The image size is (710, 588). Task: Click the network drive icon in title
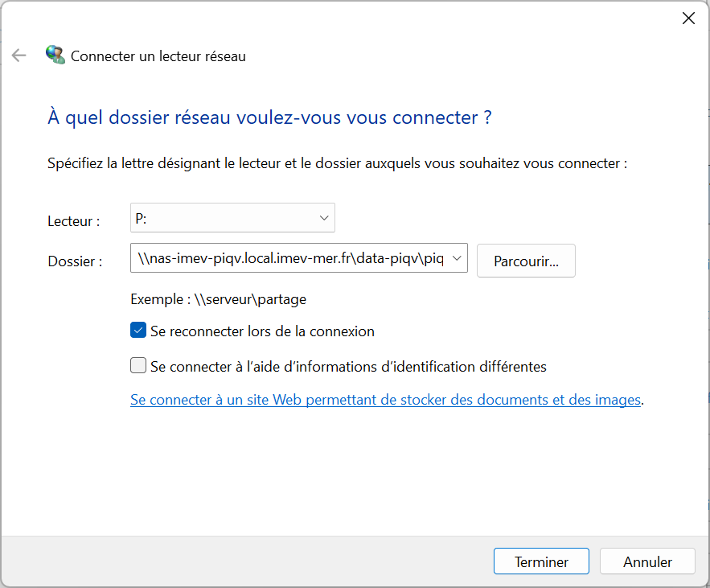point(55,56)
